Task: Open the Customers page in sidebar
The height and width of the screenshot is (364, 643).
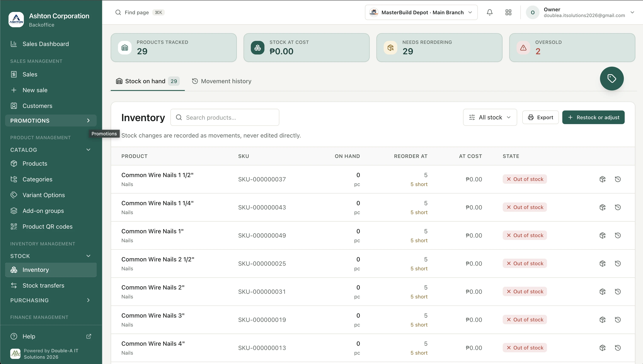Action: click(51, 106)
